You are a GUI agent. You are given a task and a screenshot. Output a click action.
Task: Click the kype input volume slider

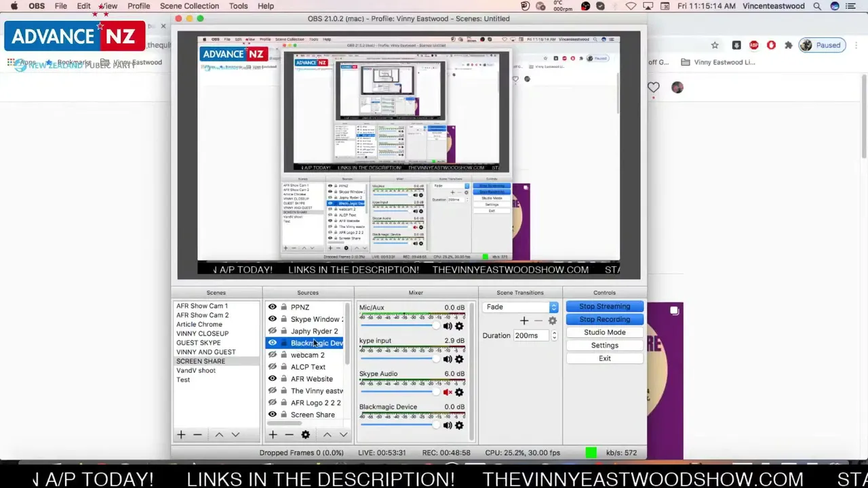[400, 359]
